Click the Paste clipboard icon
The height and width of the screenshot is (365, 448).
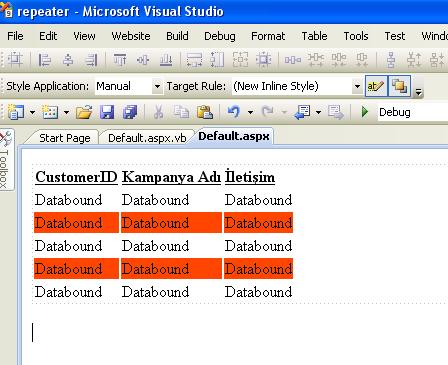205,112
